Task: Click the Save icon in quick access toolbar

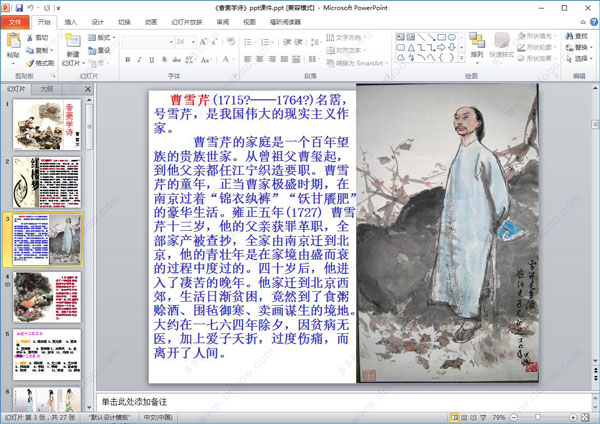Action: coord(19,7)
